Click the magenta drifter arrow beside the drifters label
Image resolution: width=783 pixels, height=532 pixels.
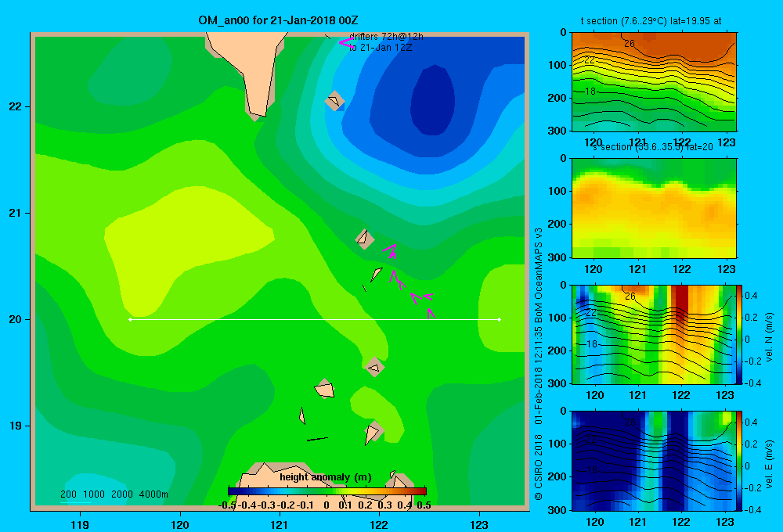(345, 42)
